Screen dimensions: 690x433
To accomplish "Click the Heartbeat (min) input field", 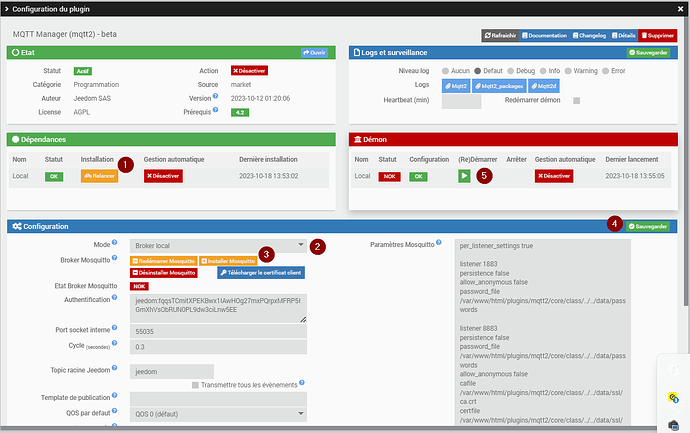I will pyautogui.click(x=462, y=101).
